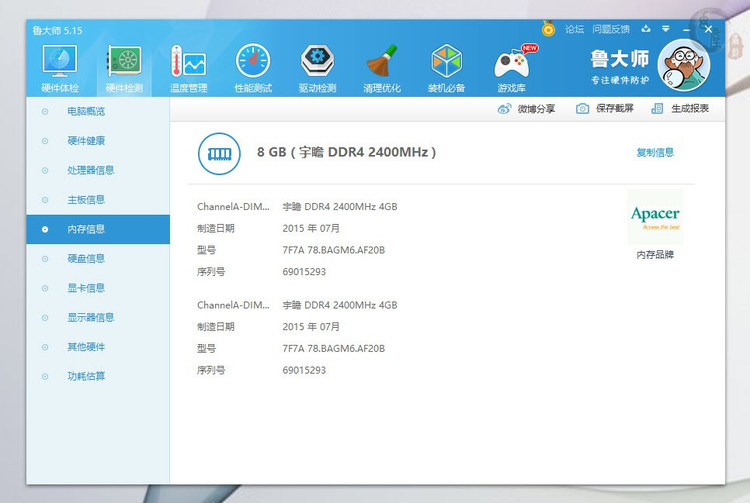Click the Apacer memory brand logo
The width and height of the screenshot is (750, 503).
(655, 216)
